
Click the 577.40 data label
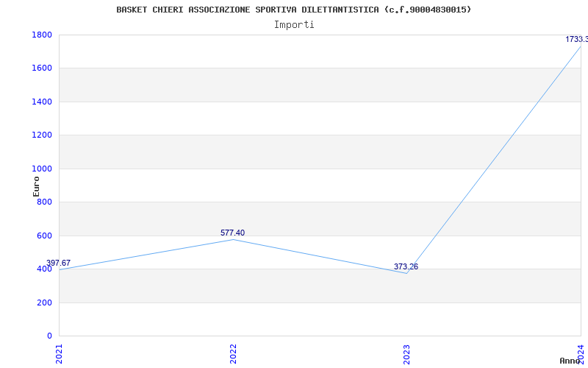pos(232,233)
